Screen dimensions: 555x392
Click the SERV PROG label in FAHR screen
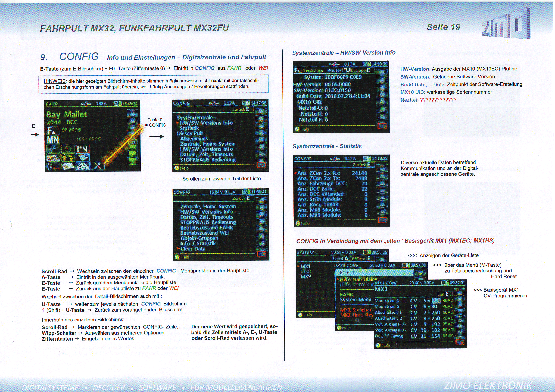pyautogui.click(x=88, y=139)
